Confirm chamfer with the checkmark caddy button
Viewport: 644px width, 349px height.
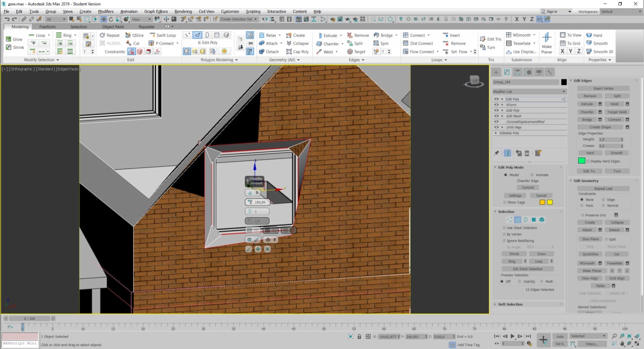pos(249,249)
